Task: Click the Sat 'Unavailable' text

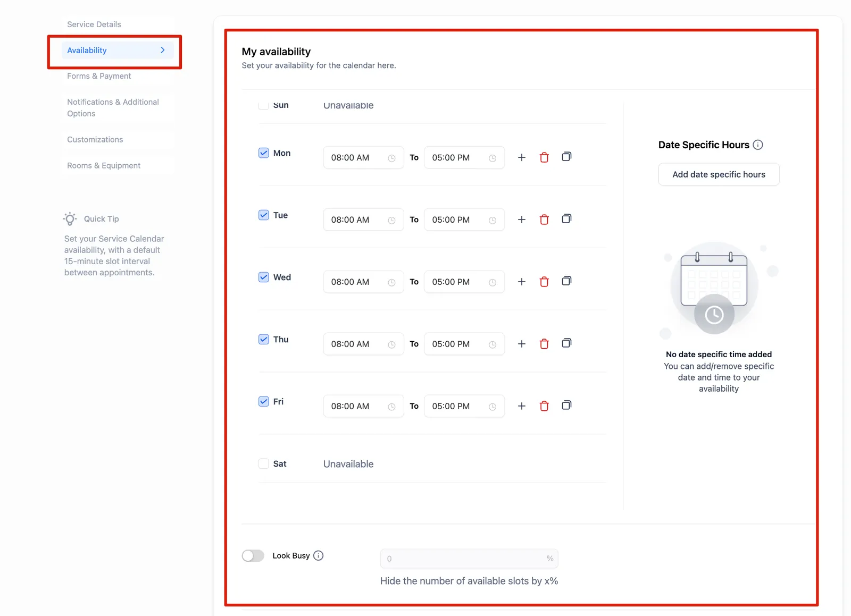Action: point(348,464)
